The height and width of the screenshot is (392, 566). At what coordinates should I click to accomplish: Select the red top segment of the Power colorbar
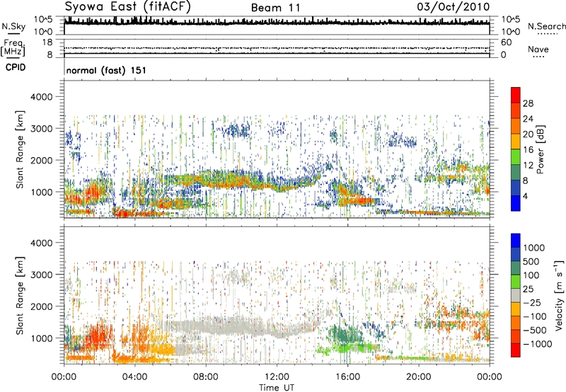pyautogui.click(x=516, y=96)
